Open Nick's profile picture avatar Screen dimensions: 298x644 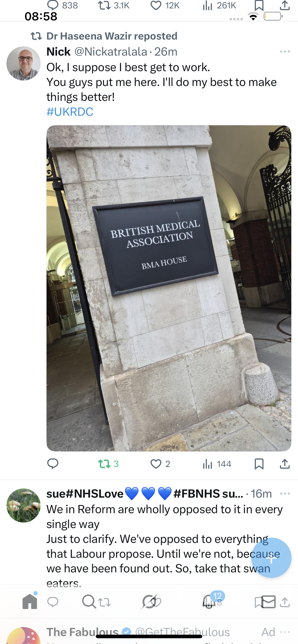pyautogui.click(x=24, y=63)
